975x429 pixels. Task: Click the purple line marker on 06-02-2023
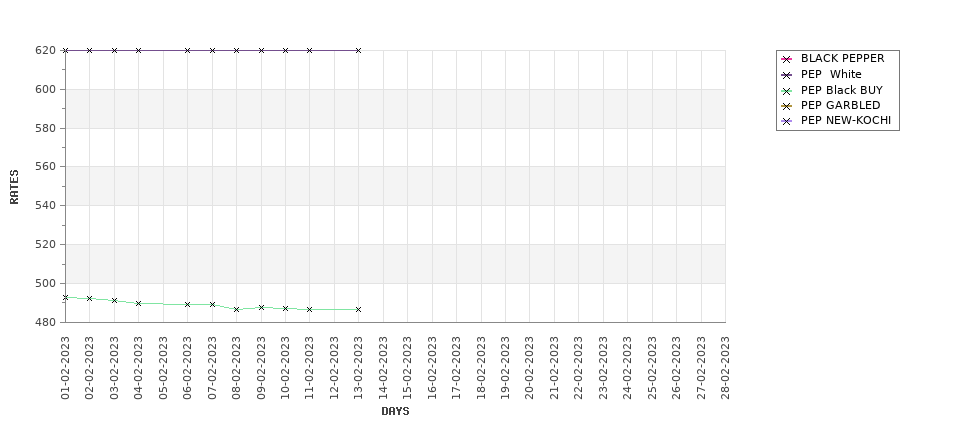[187, 50]
